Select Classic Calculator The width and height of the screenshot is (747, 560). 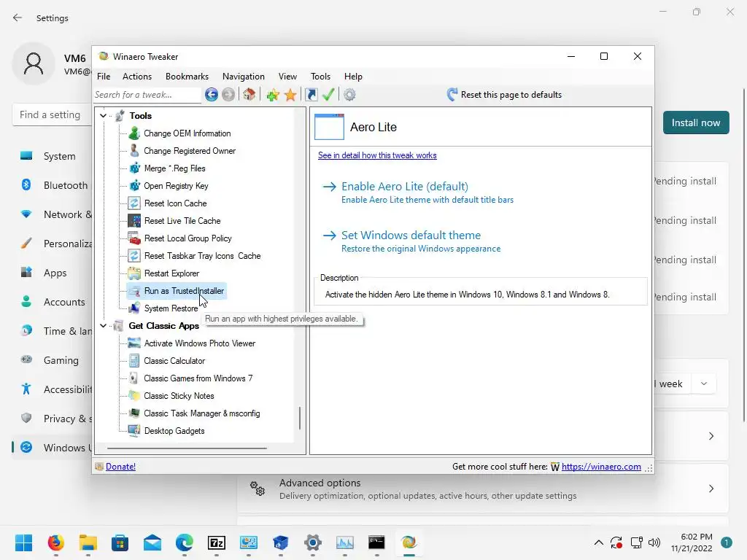click(x=174, y=361)
